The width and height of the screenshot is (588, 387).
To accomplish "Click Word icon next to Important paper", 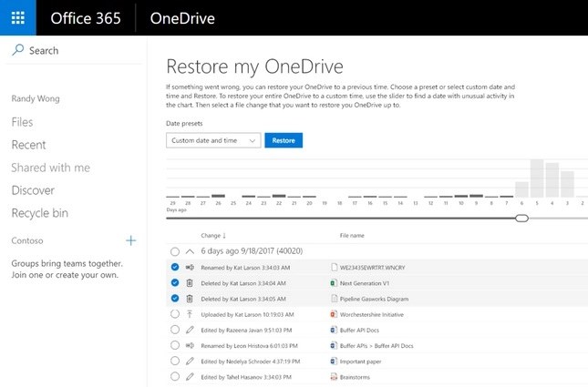I will (x=334, y=361).
